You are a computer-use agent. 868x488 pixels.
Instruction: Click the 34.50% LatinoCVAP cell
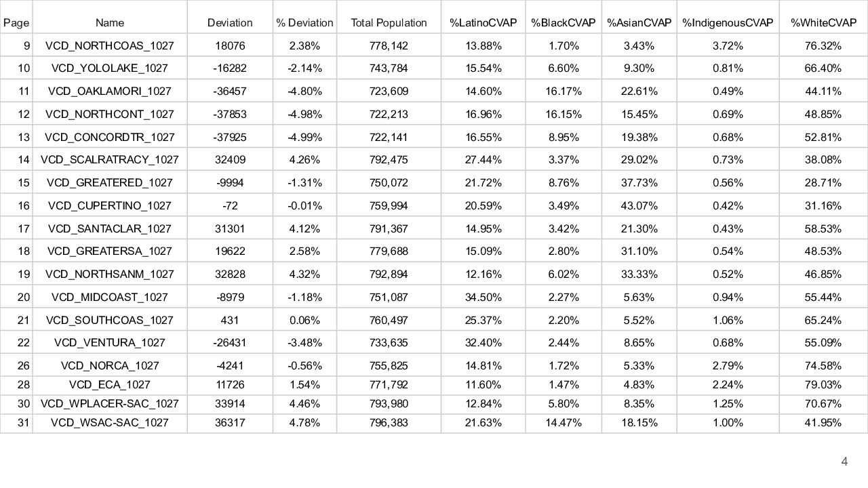483,297
